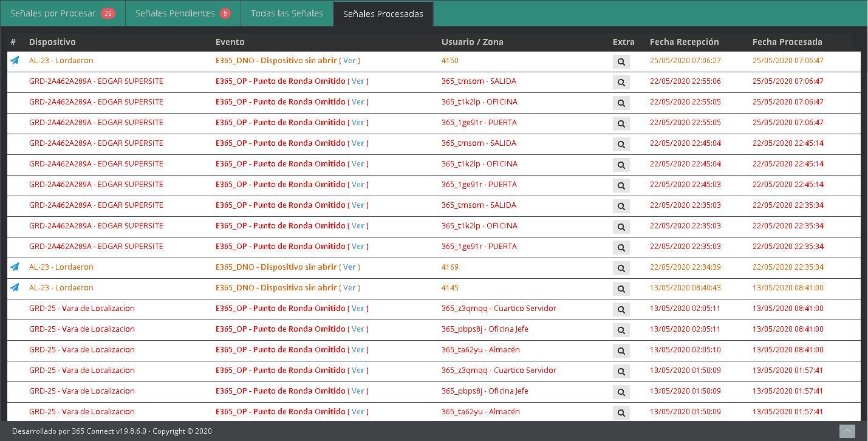Click the paper plane icon on the 4145 row
Image resolution: width=868 pixels, height=441 pixels.
[15, 288]
